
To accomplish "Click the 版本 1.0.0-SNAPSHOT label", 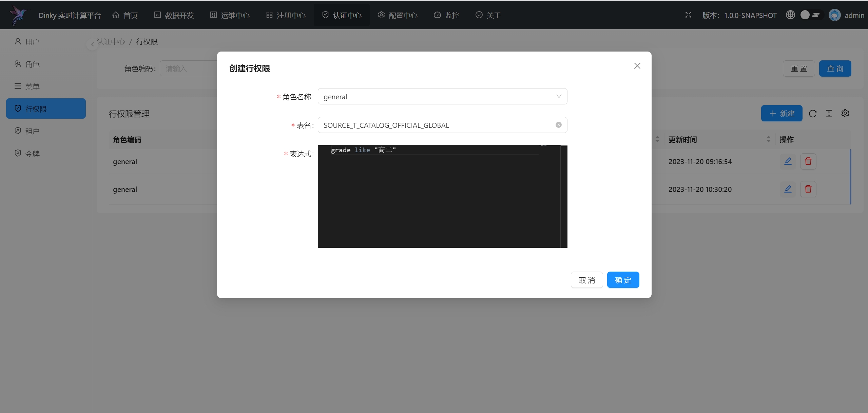I will click(739, 15).
